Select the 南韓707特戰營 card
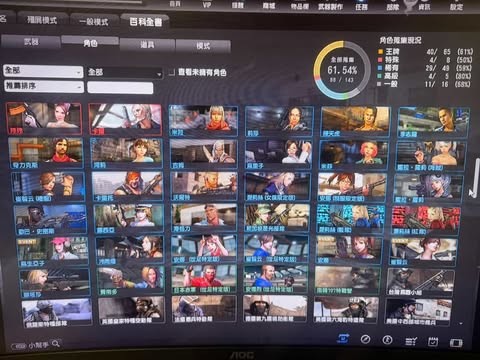Image resolution: width=480 pixels, height=360 pixels. pyautogui.click(x=347, y=280)
